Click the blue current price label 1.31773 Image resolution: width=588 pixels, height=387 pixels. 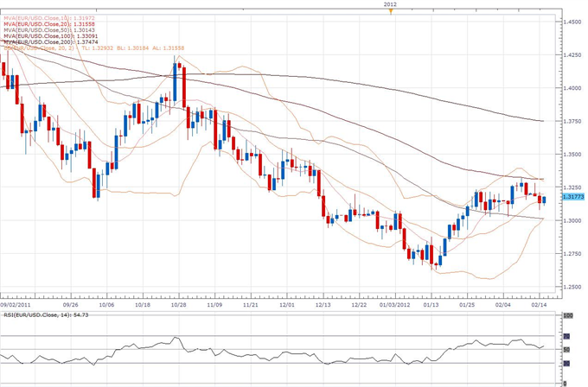click(x=572, y=198)
